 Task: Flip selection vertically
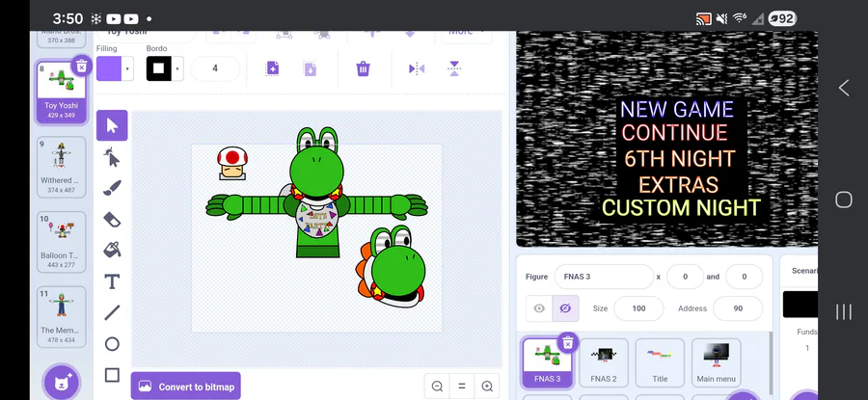(x=454, y=68)
